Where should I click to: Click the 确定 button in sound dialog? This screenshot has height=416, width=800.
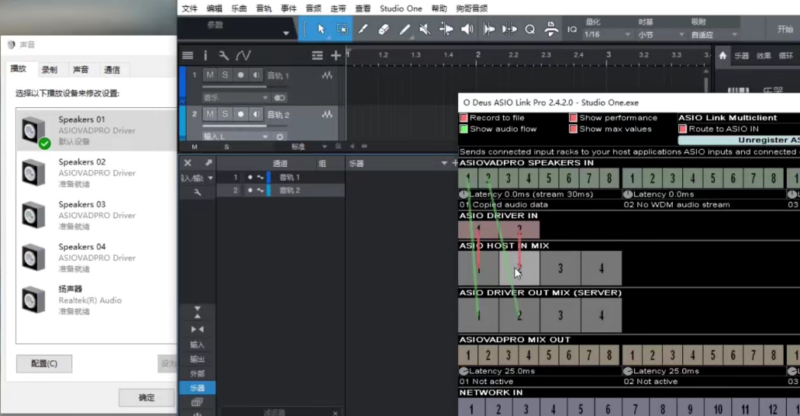pos(146,397)
